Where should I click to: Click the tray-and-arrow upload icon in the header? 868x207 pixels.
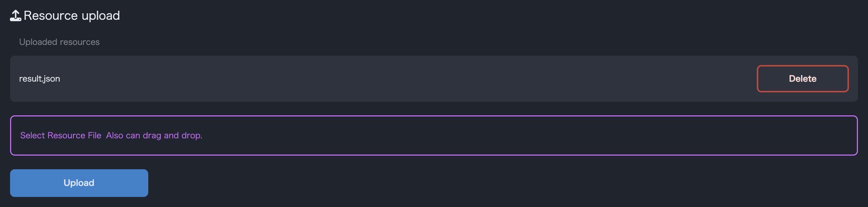tap(15, 16)
